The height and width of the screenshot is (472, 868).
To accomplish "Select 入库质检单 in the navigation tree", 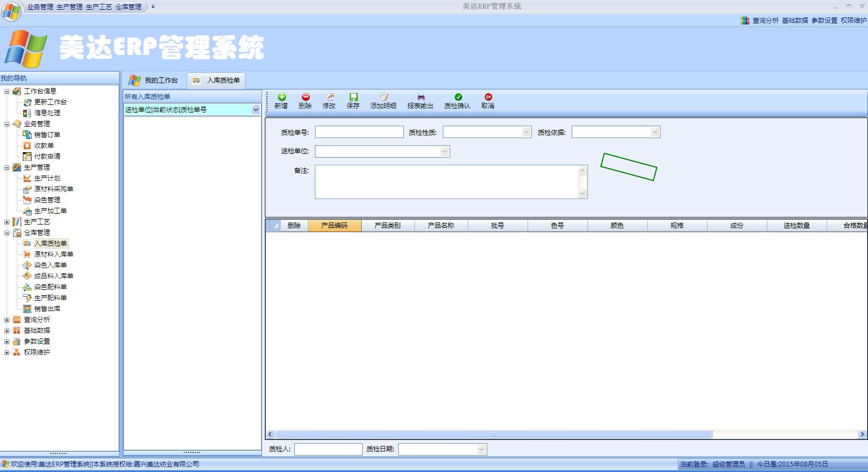I will (51, 243).
